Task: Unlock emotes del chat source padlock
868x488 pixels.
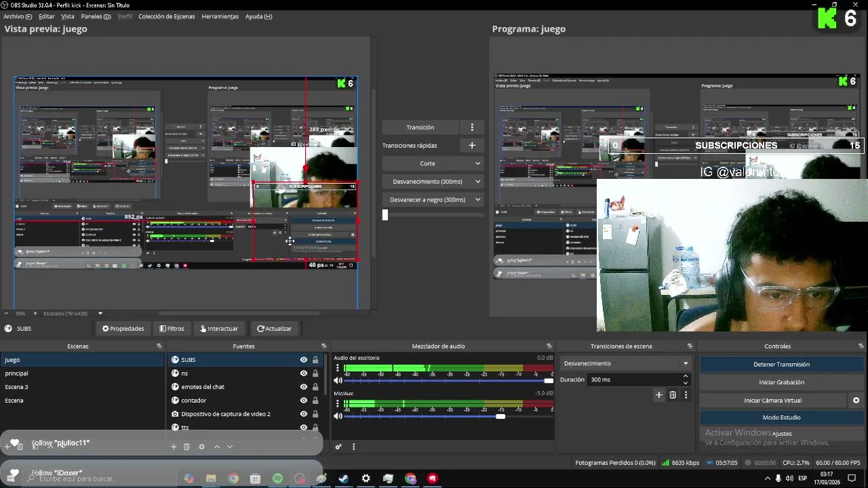Action: 315,387
